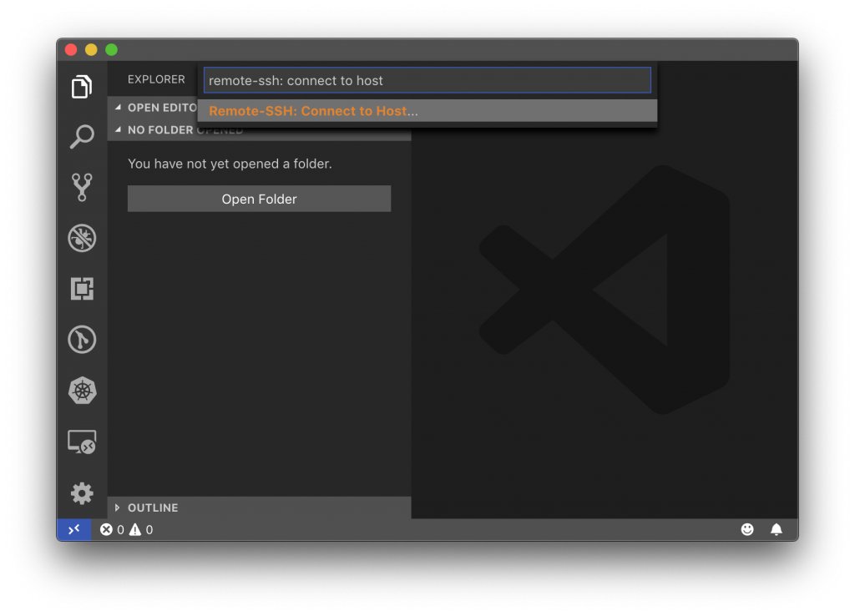Close the window with red button

point(71,49)
